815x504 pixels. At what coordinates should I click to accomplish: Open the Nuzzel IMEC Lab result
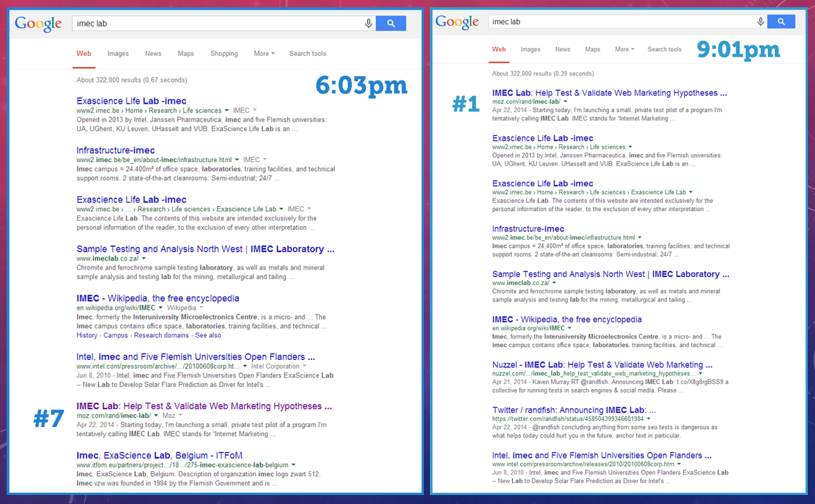[x=602, y=364]
